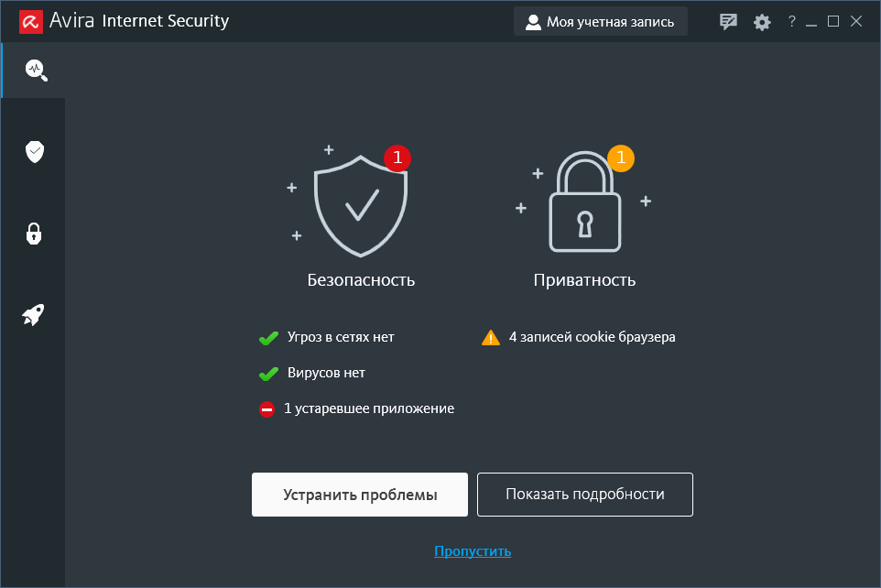Viewport: 881px width, 588px height.
Task: Open settings via the gear icon
Action: 762,22
